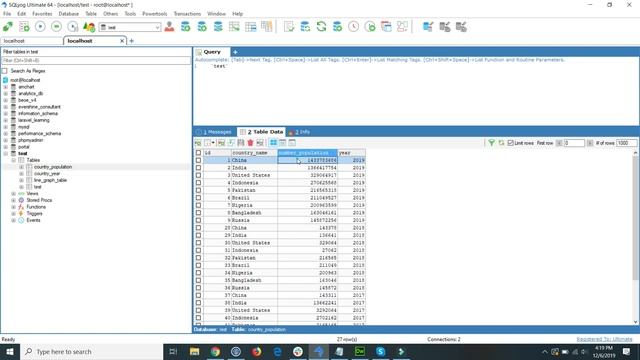Click the schedule clock icon in the toolbar

[x=353, y=27]
